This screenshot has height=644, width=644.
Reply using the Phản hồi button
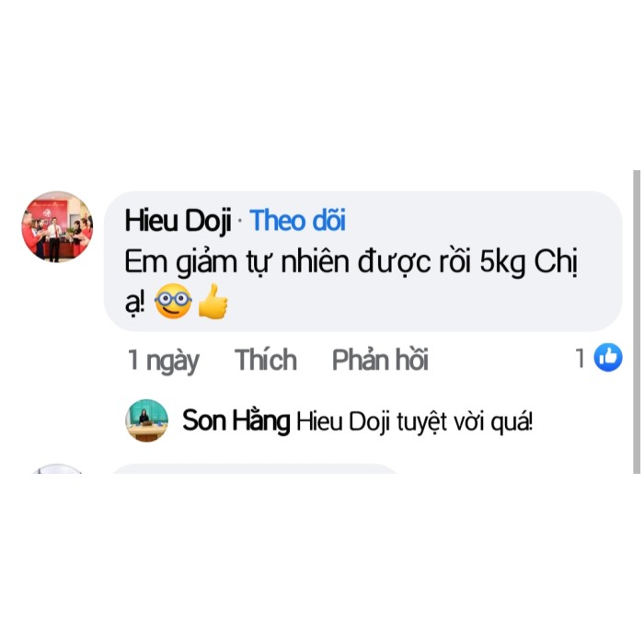click(380, 360)
